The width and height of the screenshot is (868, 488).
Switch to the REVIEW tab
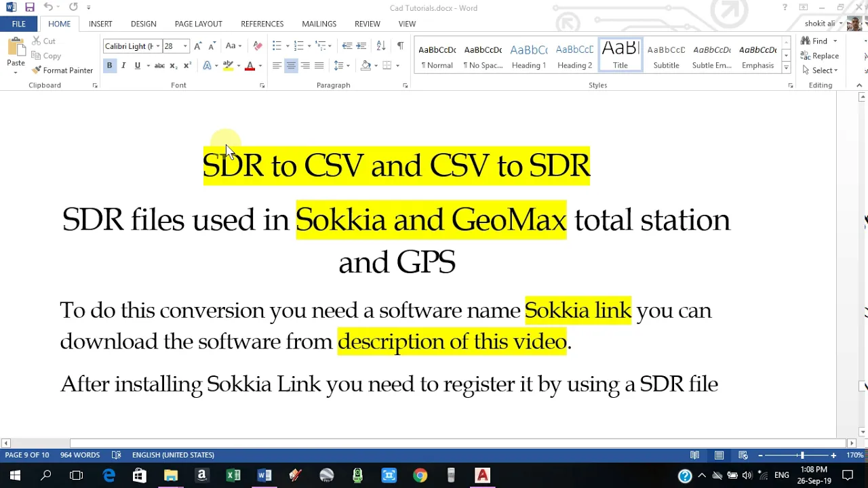point(368,24)
